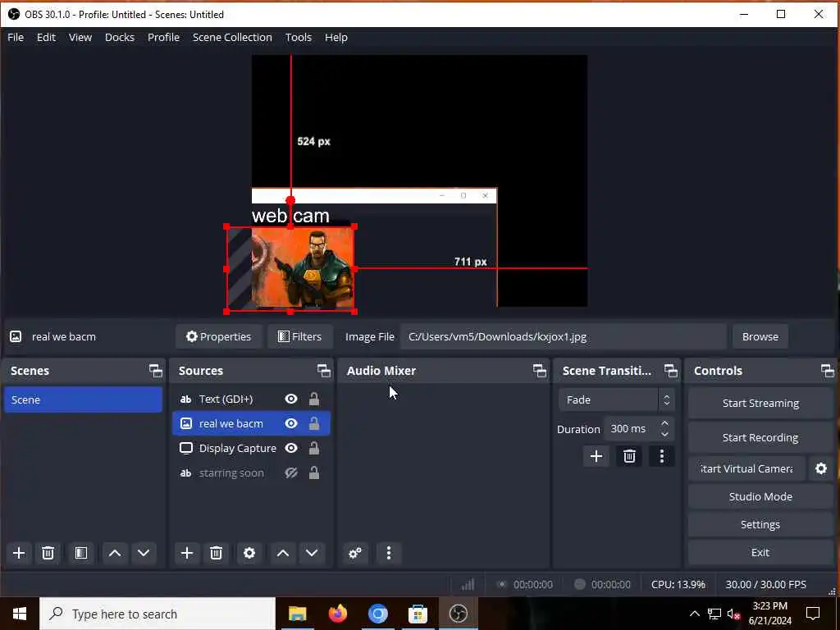Move scene down with arrow
840x630 pixels.
143,553
